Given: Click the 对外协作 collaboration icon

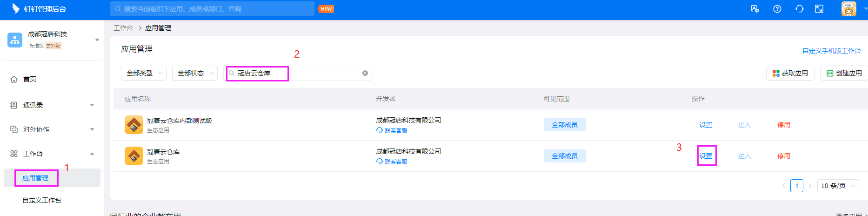Looking at the screenshot, I should click(x=14, y=129).
